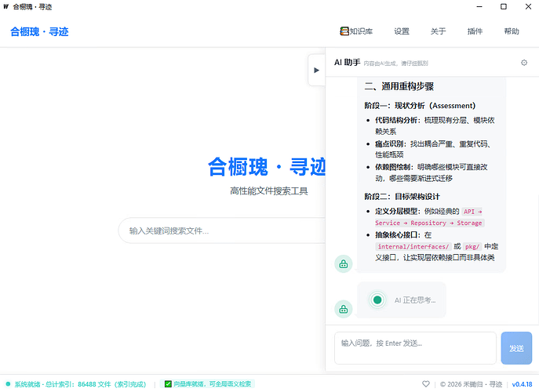Focus the AI question input field
The height and width of the screenshot is (392, 539).
click(415, 348)
